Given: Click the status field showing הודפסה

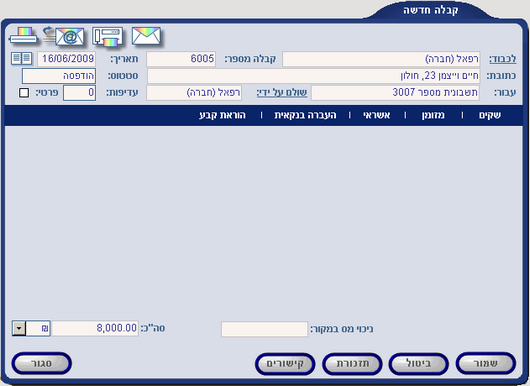Looking at the screenshot, I should pos(59,76).
